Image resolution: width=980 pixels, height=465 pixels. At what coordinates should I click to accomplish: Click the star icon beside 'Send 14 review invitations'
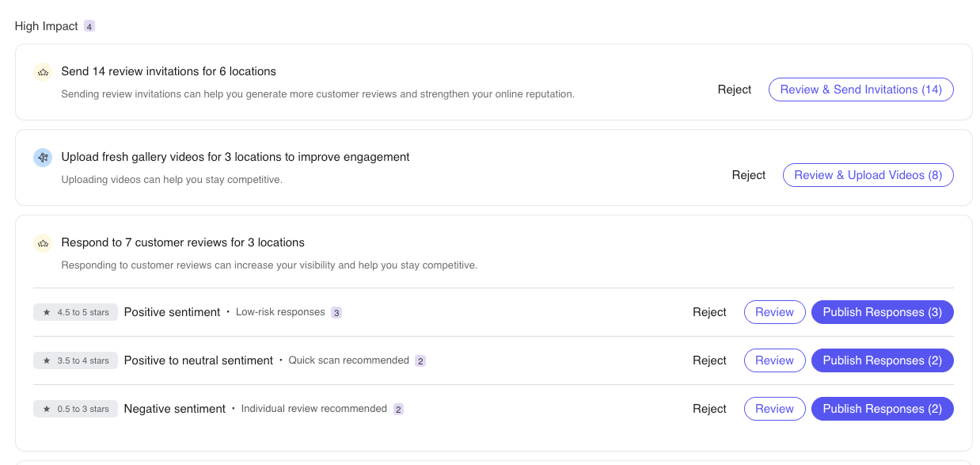[x=43, y=72]
